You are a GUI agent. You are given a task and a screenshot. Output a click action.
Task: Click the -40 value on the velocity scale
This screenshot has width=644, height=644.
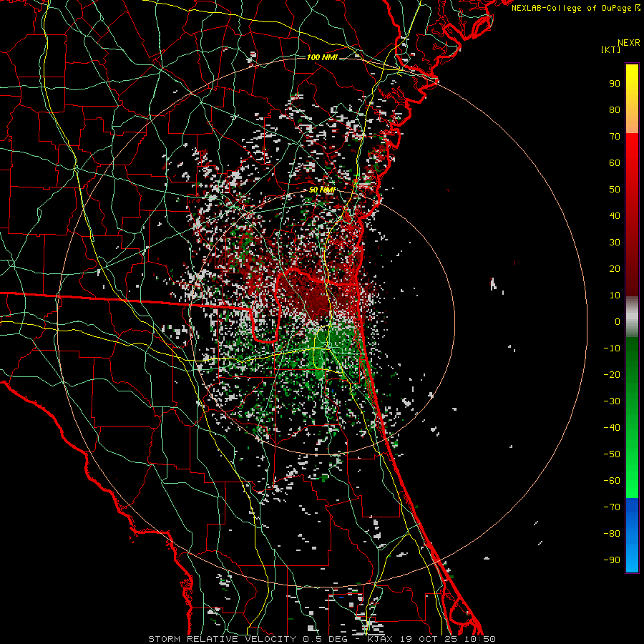612,428
